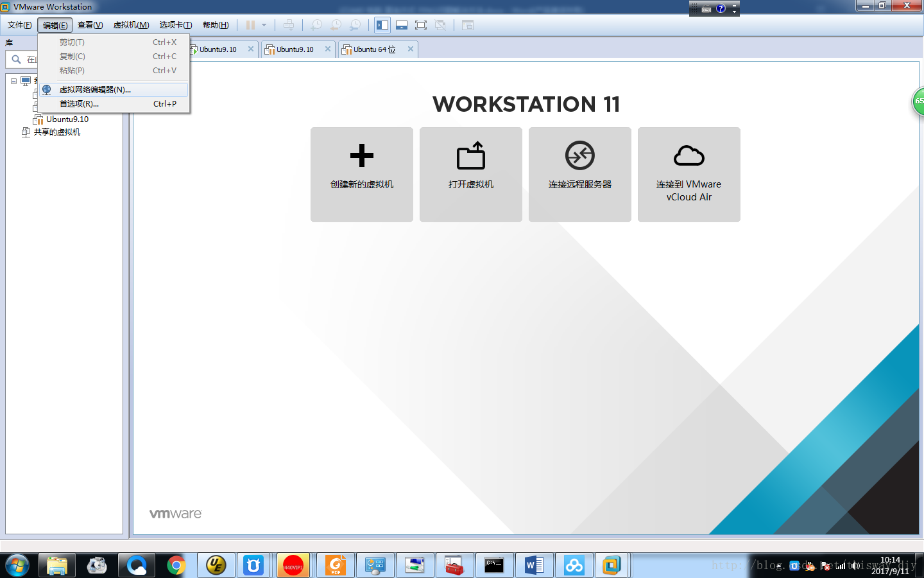Open the red toolbox app in taskbar
The width and height of the screenshot is (924, 578).
click(454, 565)
